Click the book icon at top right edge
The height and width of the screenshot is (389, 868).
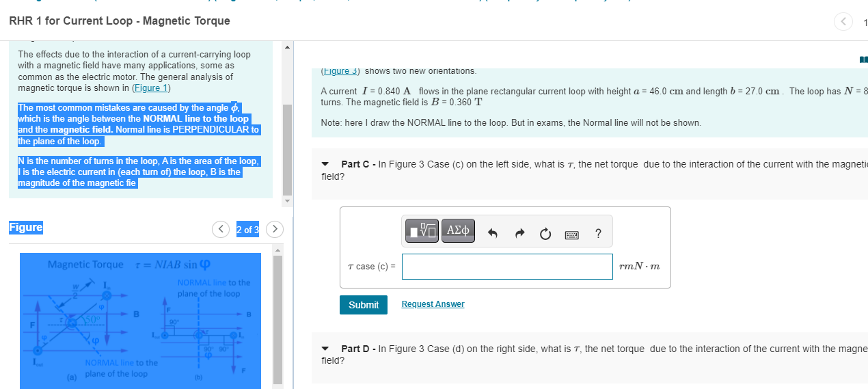pos(863,61)
